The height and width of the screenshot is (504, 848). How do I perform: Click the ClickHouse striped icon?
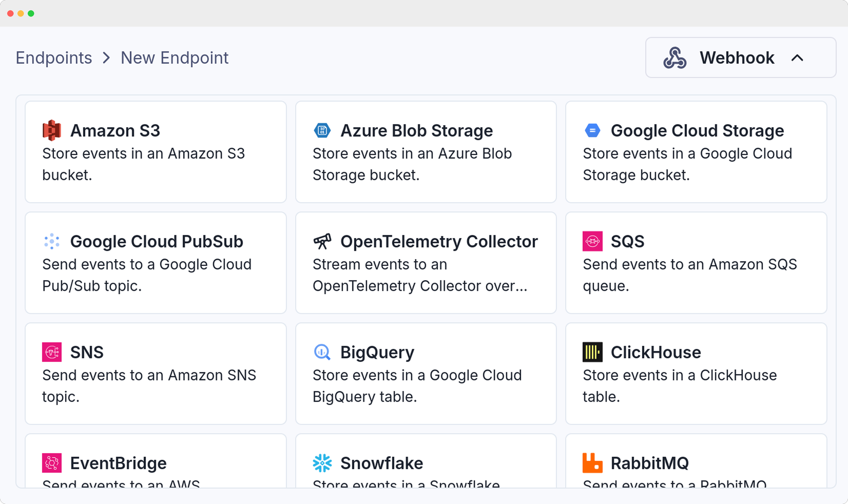(592, 352)
